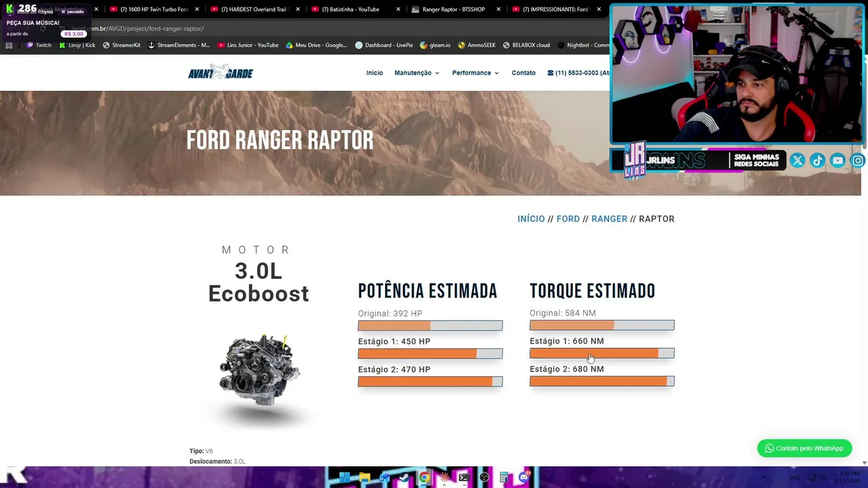Viewport: 868px width, 488px height.
Task: Open the Dashboard - LivePix bookmark
Action: click(x=384, y=45)
